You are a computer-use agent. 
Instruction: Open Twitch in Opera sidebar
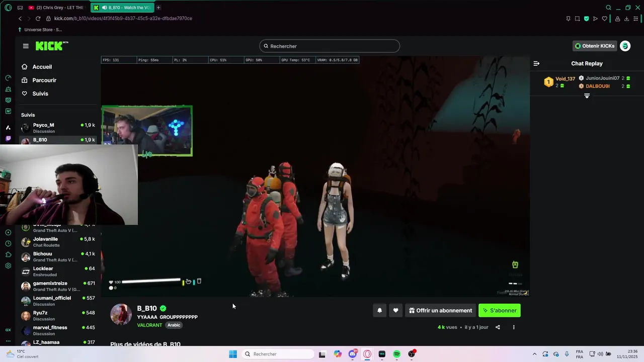click(x=8, y=138)
